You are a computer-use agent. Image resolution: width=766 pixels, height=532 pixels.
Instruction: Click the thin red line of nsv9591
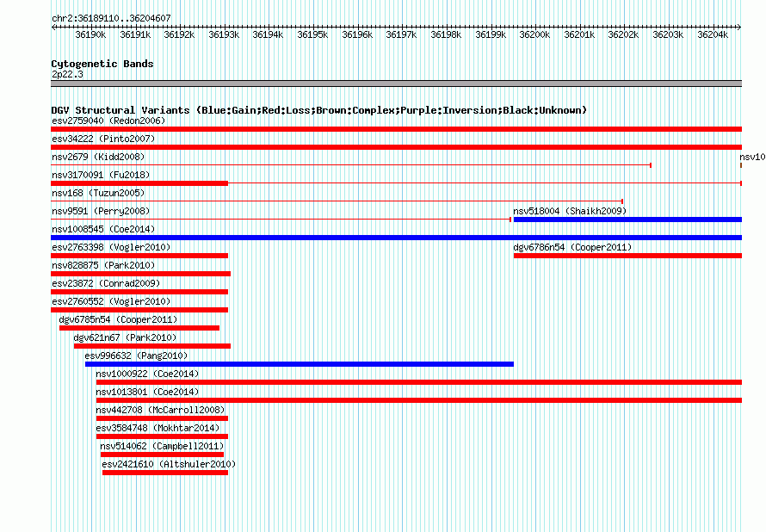(281, 220)
